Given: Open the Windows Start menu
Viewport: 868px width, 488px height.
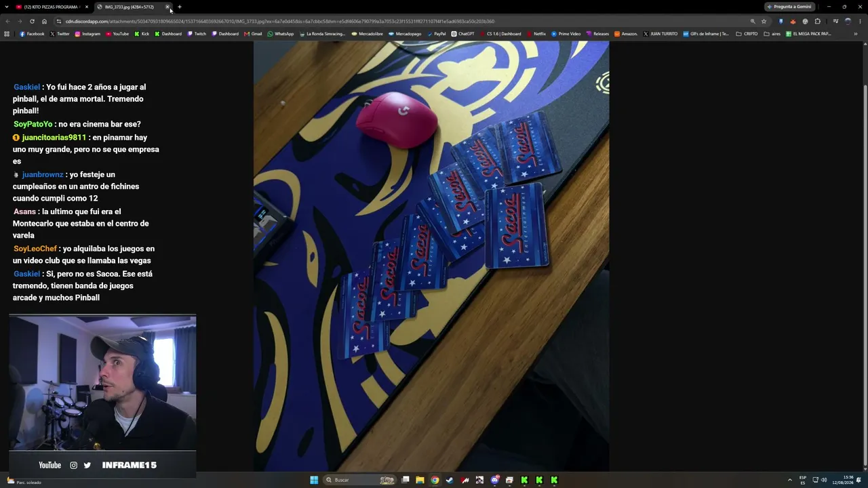Looking at the screenshot, I should 314,480.
